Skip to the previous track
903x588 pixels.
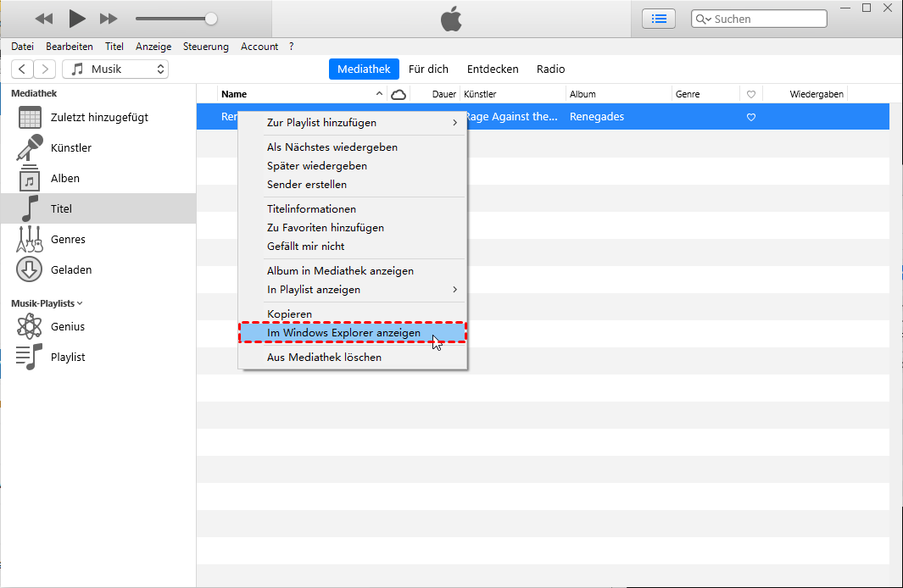(x=44, y=19)
